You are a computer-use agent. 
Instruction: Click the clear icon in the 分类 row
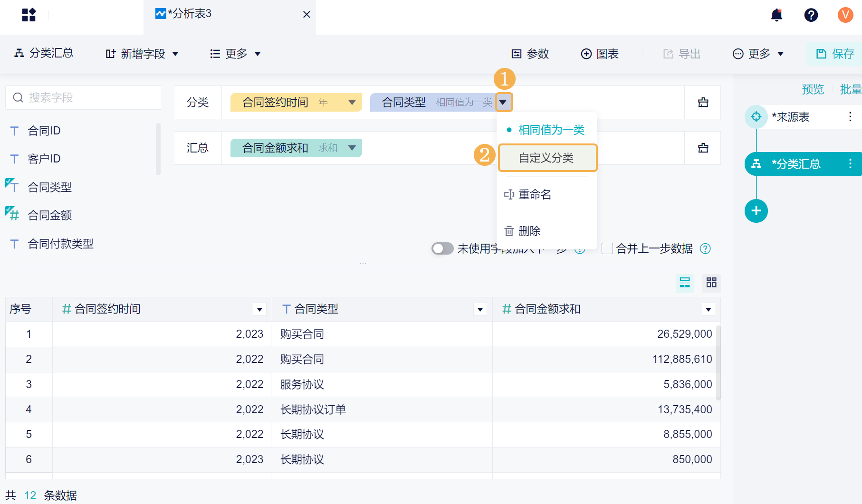coord(703,103)
